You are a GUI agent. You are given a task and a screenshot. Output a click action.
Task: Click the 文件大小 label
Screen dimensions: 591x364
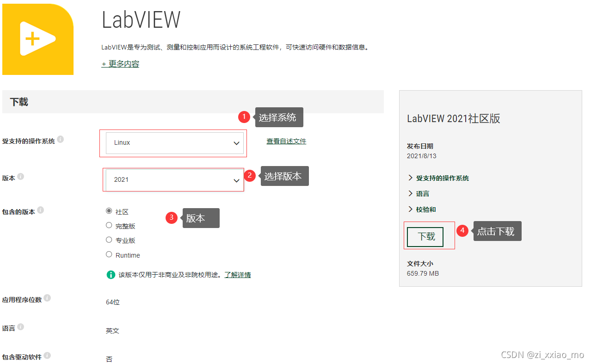(420, 264)
